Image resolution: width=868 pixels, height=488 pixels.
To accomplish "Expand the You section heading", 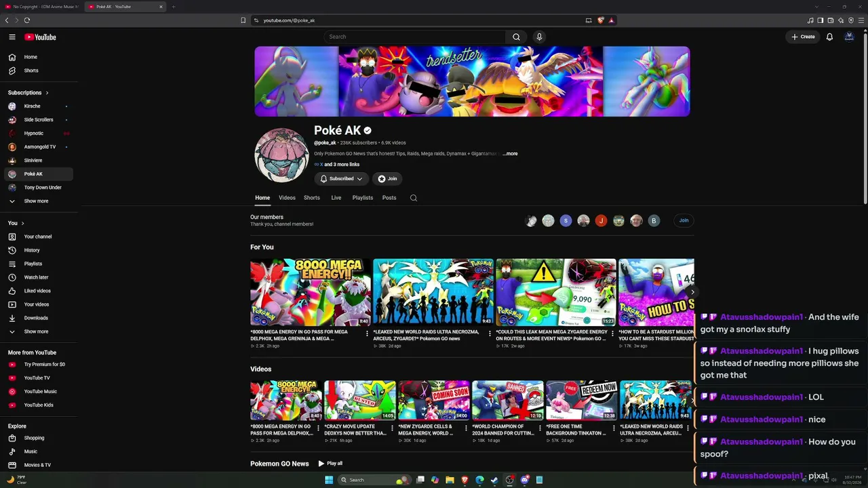I will point(16,223).
